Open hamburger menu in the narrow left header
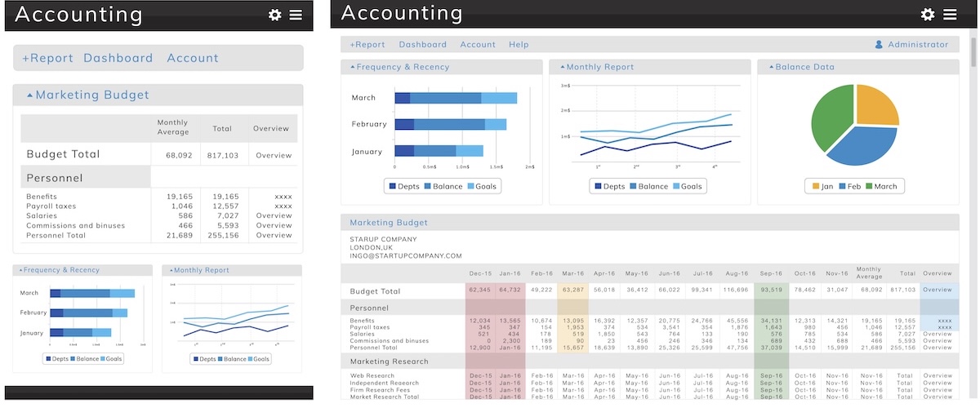 (x=296, y=15)
